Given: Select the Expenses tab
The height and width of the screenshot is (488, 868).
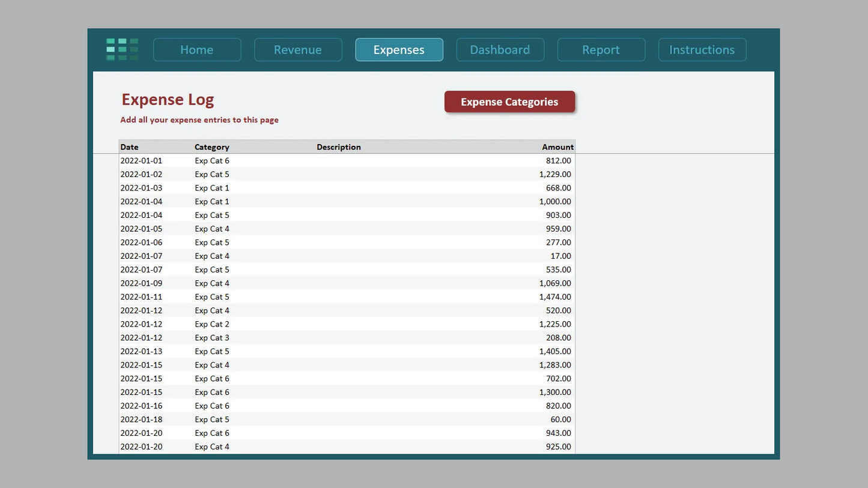Looking at the screenshot, I should click(x=399, y=50).
